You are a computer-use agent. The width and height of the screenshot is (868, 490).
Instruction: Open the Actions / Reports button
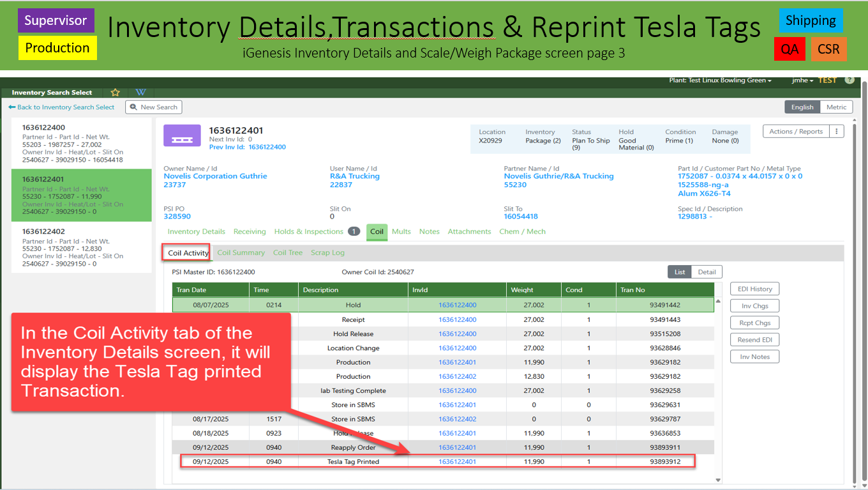pos(796,132)
